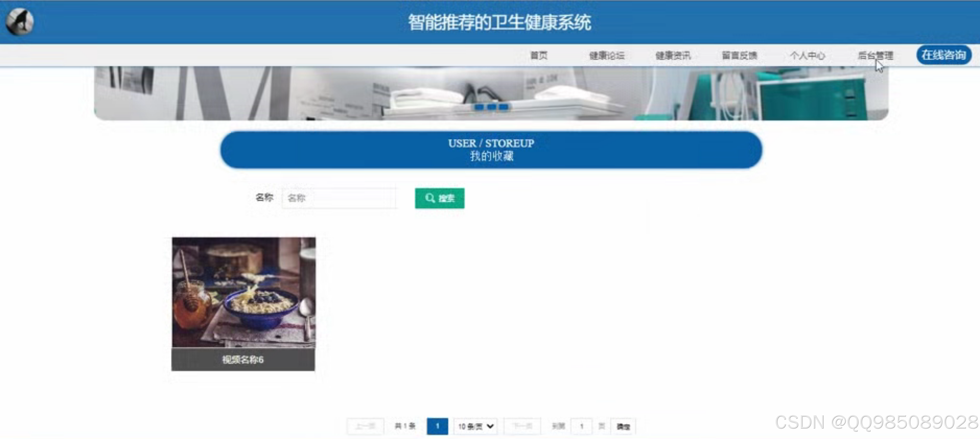The image size is (980, 439).
Task: Select the first carousel indicator dot
Action: (x=479, y=107)
